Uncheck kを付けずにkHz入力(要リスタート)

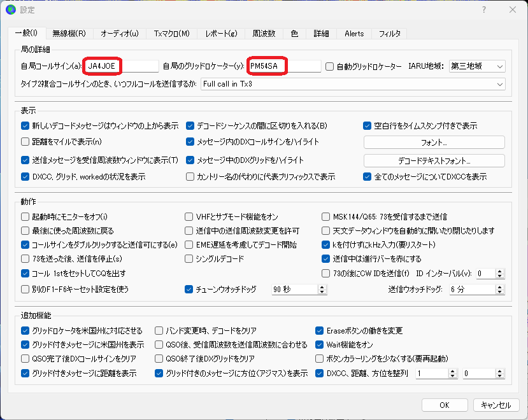[325, 244]
